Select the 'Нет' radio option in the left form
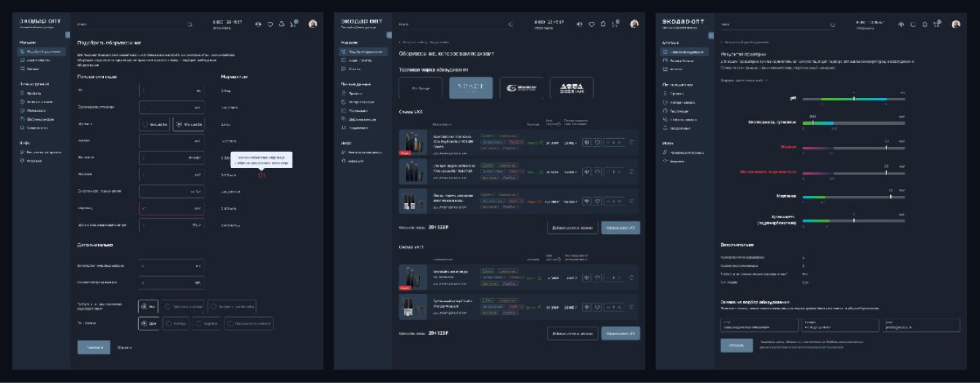The width and height of the screenshot is (980, 383). point(148,306)
